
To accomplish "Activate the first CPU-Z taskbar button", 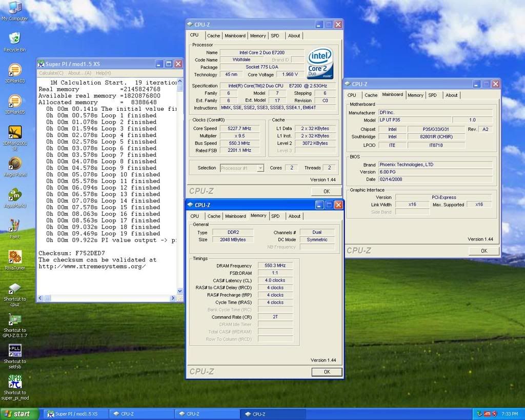I will [x=142, y=414].
